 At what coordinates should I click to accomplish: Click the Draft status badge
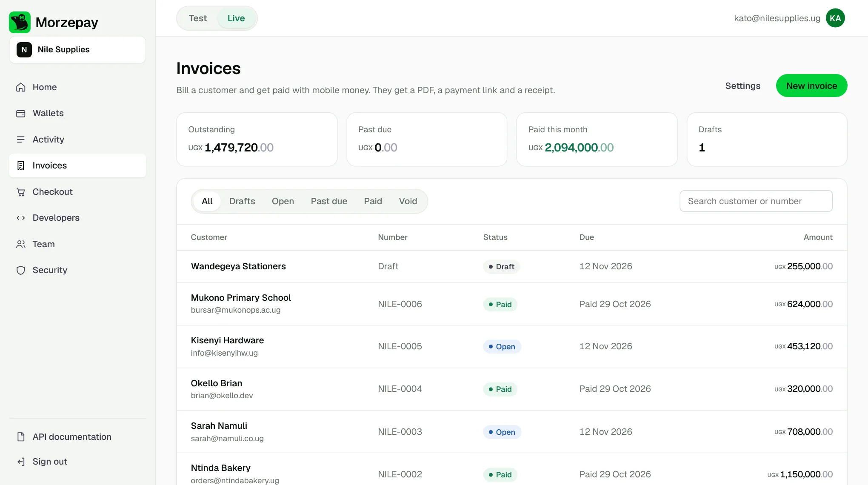(501, 267)
